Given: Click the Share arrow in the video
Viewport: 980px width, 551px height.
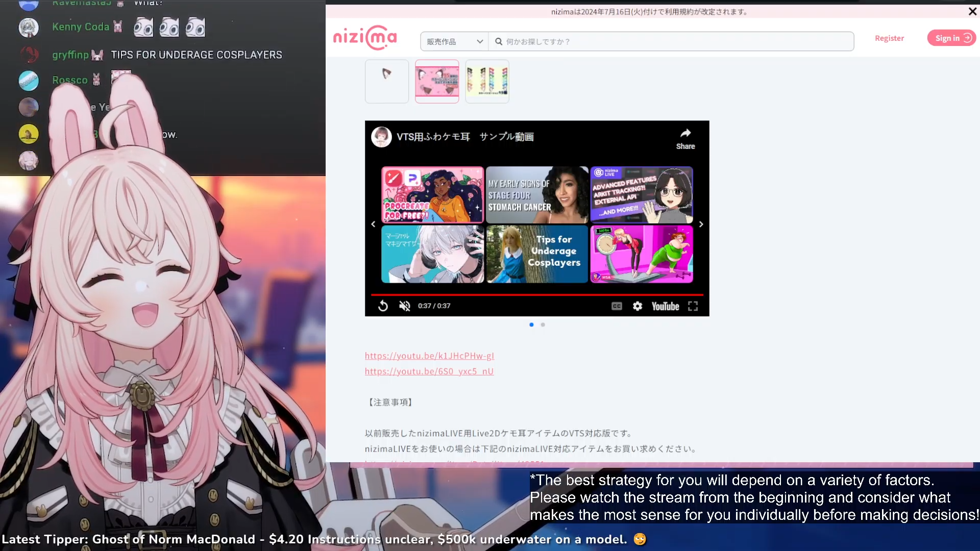Looking at the screenshot, I should pos(685,139).
